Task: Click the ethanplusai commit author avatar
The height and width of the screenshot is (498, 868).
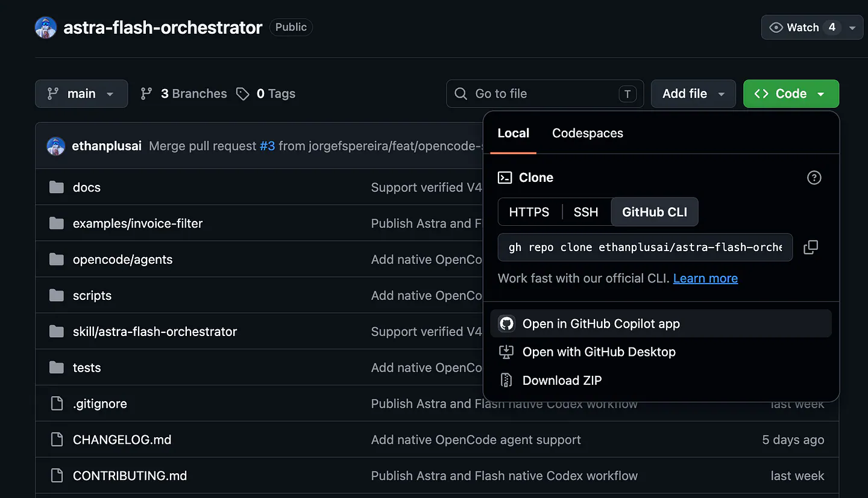Action: coord(57,146)
